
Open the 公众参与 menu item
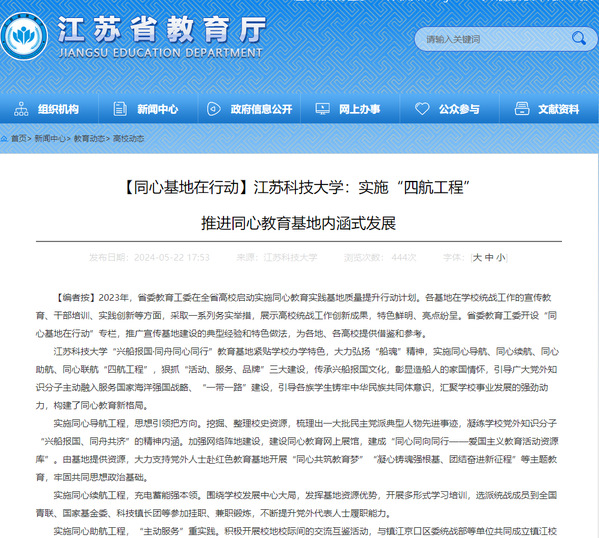pos(459,109)
